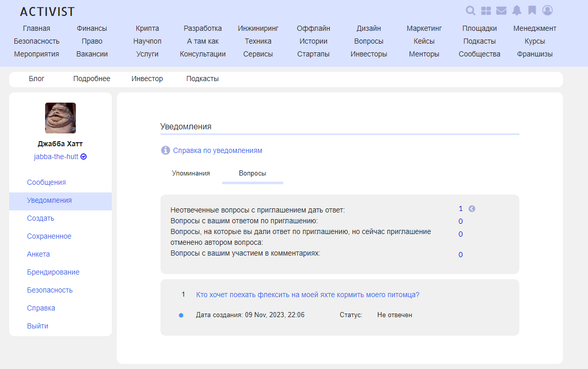
Task: Click the search magnifier icon
Action: 470,11
